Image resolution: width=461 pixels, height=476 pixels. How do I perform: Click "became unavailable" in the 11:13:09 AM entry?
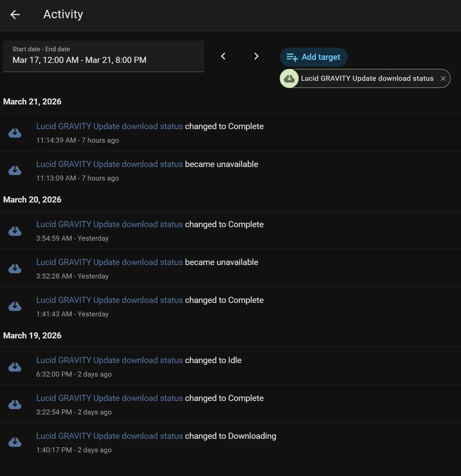(222, 164)
